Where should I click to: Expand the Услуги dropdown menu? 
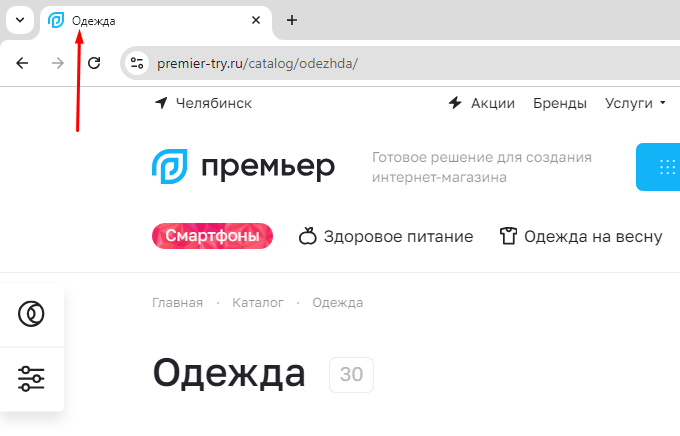coord(635,103)
